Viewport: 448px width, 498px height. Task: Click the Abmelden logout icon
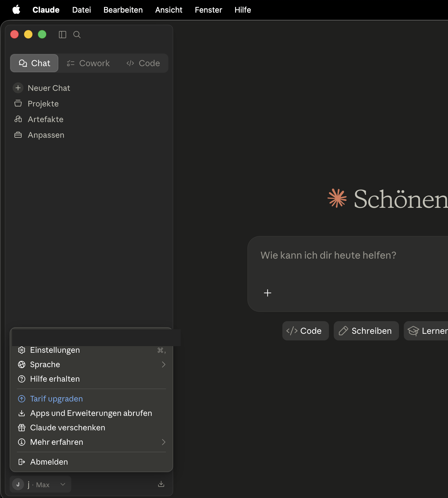[x=22, y=462]
